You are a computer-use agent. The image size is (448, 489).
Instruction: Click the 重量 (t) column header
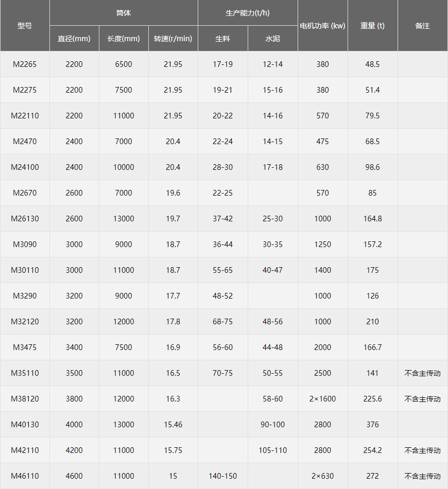click(372, 26)
